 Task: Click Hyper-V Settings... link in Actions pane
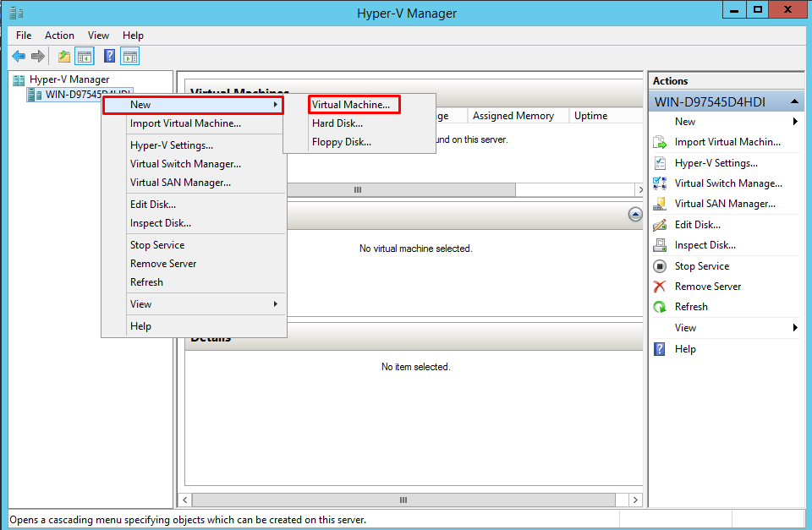point(716,163)
